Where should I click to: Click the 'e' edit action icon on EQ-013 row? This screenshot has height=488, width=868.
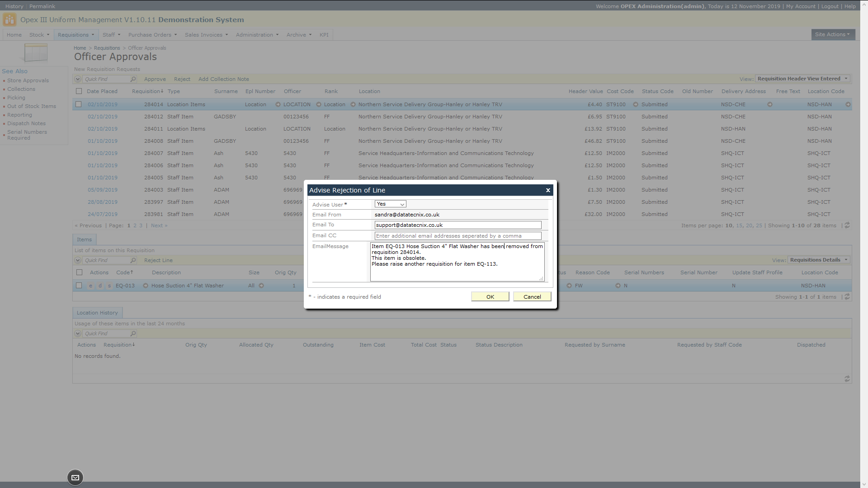pos(91,286)
